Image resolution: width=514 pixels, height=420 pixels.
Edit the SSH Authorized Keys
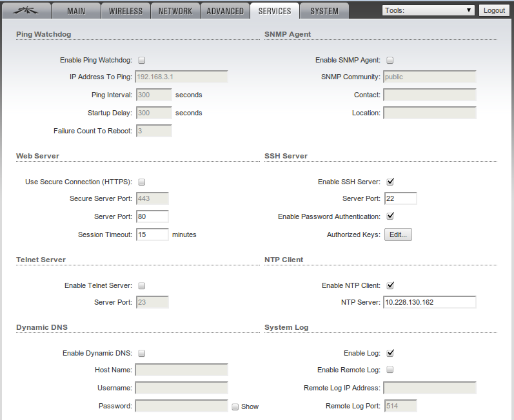(x=398, y=234)
